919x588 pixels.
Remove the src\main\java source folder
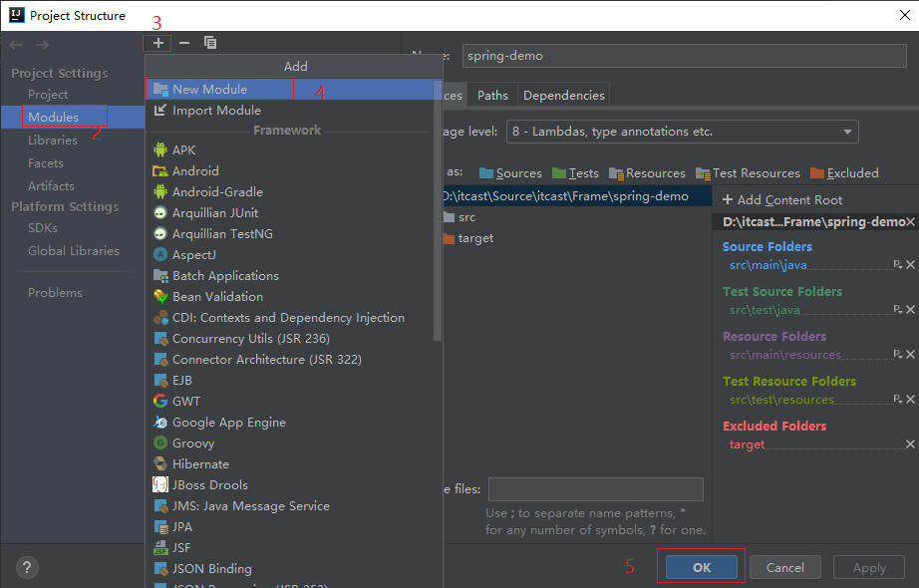point(910,265)
